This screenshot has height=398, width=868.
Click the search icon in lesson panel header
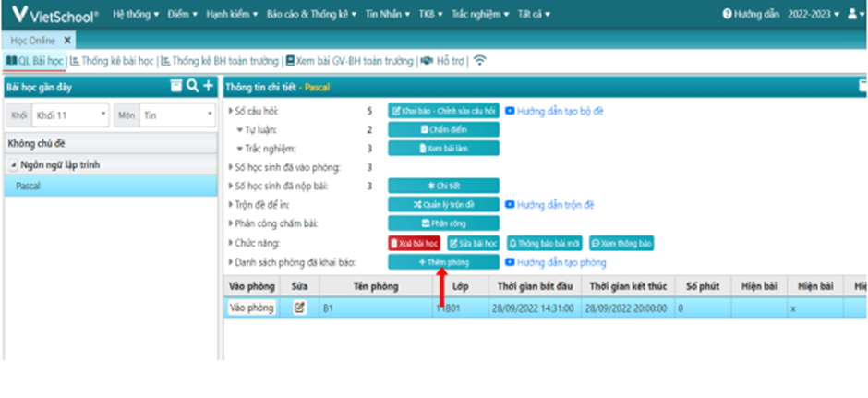(x=192, y=87)
